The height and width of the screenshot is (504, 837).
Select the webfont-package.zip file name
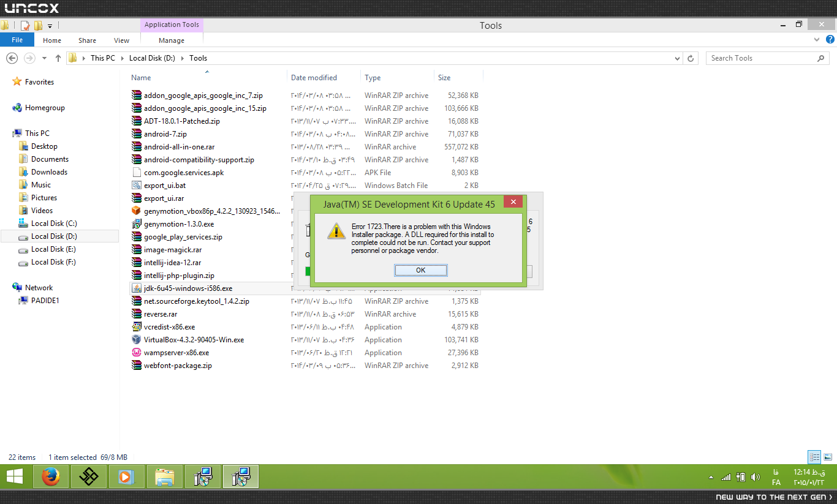(178, 366)
